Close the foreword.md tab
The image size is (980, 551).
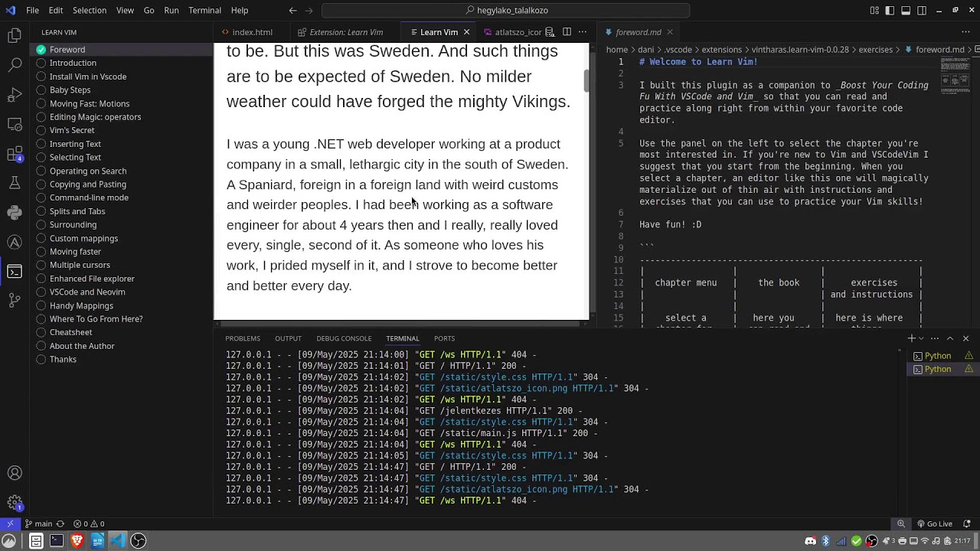669,32
